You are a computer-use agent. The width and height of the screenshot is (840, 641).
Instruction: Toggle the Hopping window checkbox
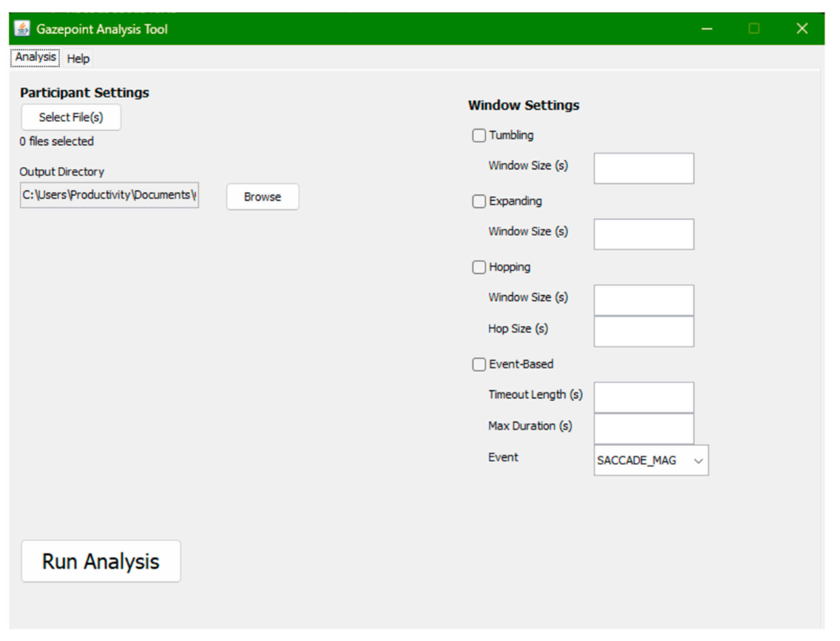click(x=479, y=267)
